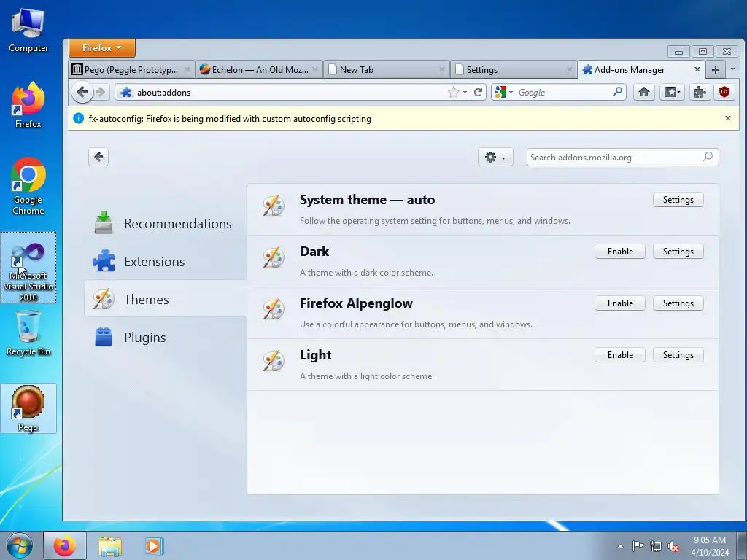
Task: Click the search magnifier in Google box
Action: point(617,91)
